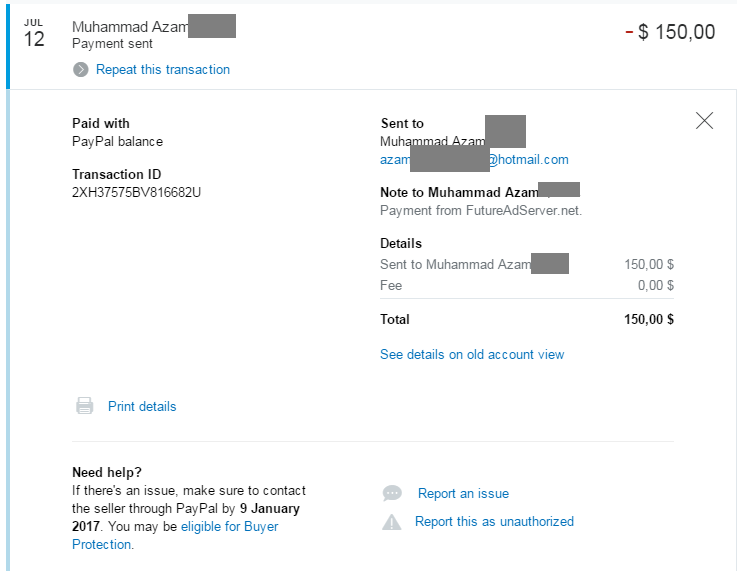Click the Muhammad Azam header name
This screenshot has height=571, width=746.
[x=154, y=27]
